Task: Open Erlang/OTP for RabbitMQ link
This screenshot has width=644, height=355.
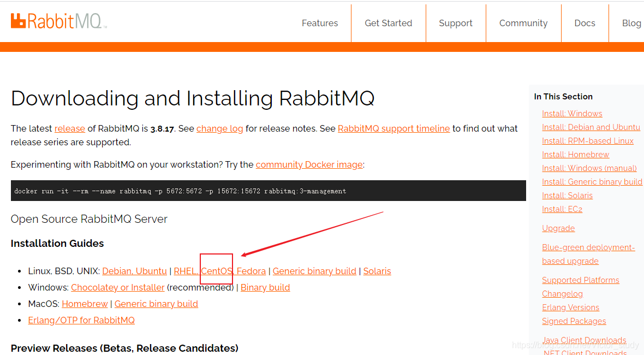Action: pos(81,321)
